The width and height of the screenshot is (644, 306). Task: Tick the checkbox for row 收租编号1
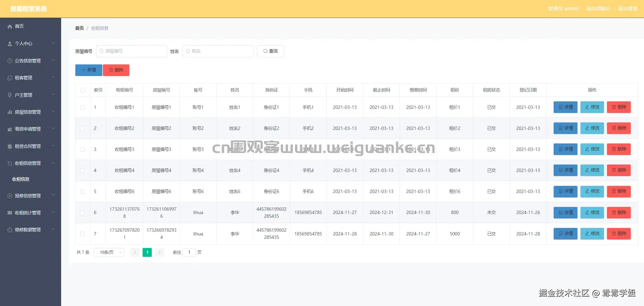click(x=82, y=107)
